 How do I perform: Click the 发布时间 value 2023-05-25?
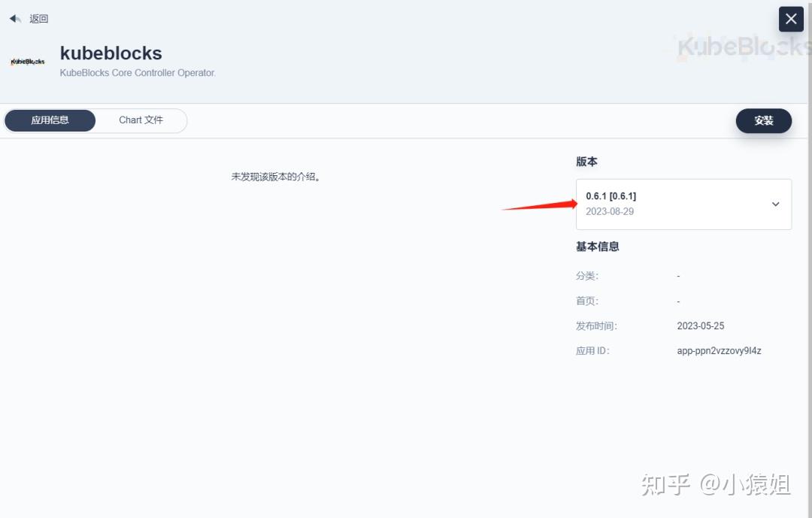point(701,326)
